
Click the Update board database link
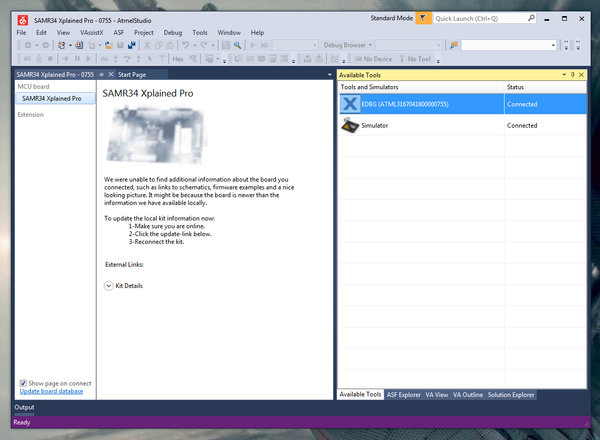click(51, 391)
